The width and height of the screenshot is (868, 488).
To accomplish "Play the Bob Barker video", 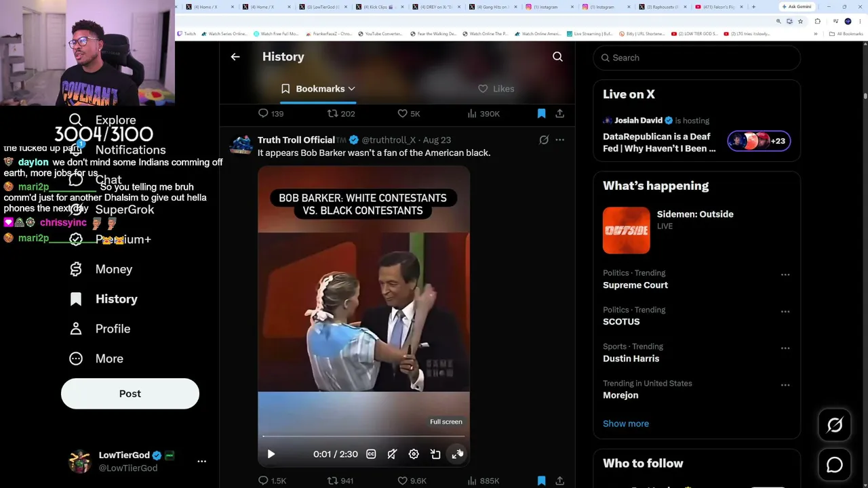I will click(271, 454).
